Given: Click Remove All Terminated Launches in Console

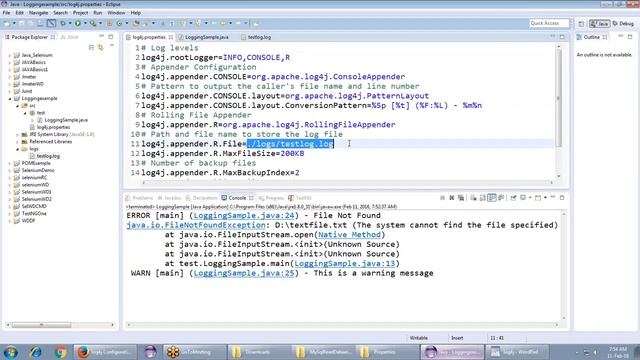Looking at the screenshot, I should click(461, 198).
